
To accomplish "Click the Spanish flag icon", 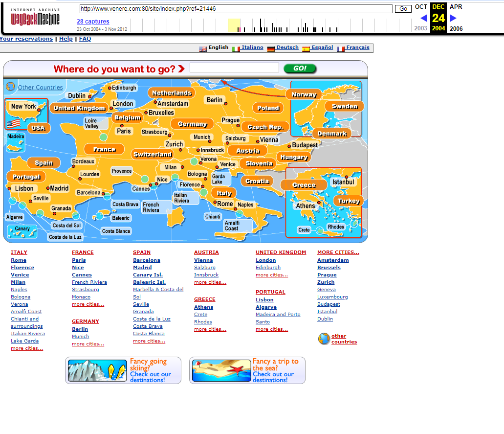I will tap(306, 49).
